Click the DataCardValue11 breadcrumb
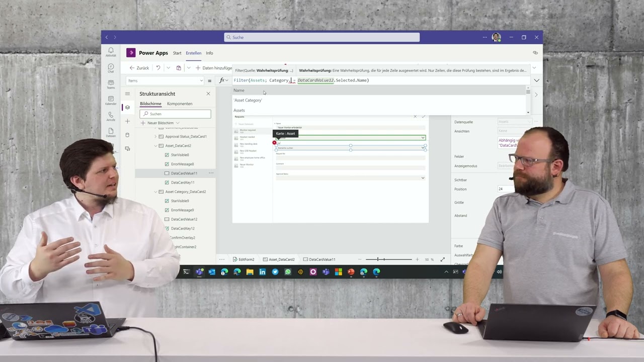This screenshot has height=362, width=644. point(319,259)
